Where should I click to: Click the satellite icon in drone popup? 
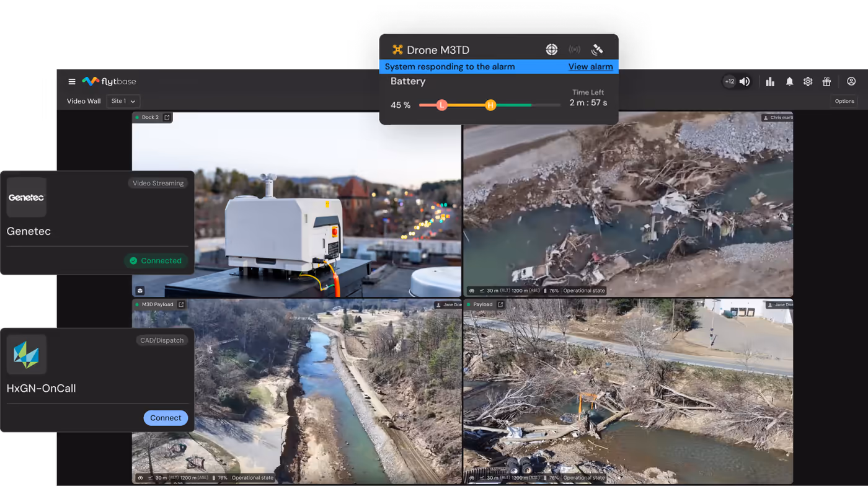(597, 50)
